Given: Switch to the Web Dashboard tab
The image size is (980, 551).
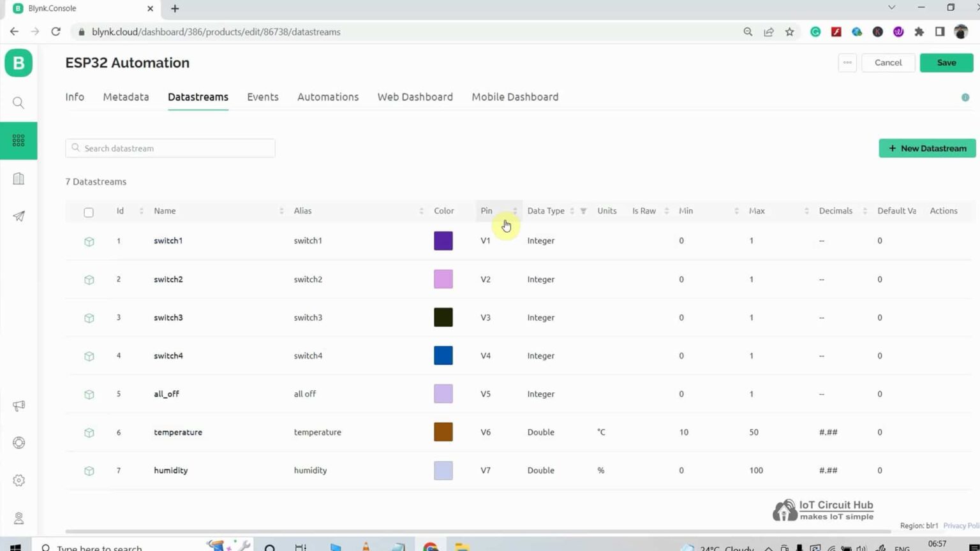Looking at the screenshot, I should pyautogui.click(x=415, y=97).
